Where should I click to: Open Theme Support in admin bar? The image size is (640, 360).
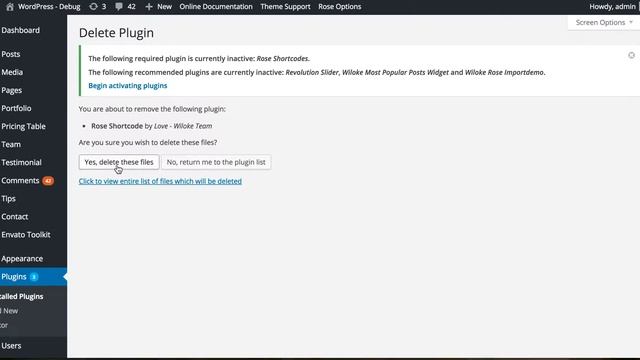coord(285,7)
